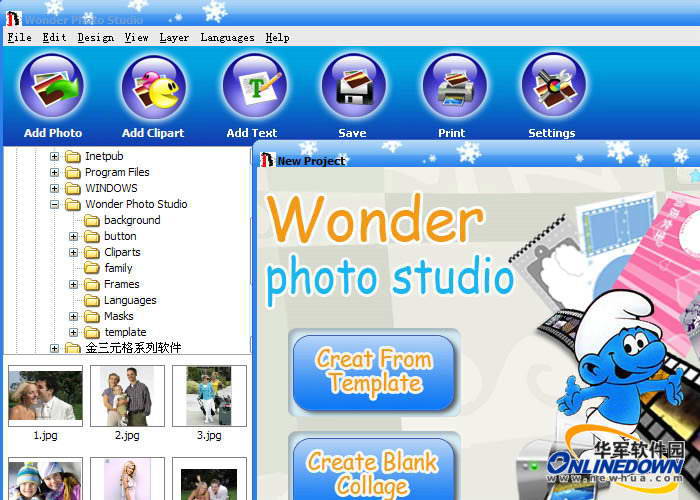The width and height of the screenshot is (700, 500).
Task: Expand the Frames folder node
Action: [x=74, y=284]
